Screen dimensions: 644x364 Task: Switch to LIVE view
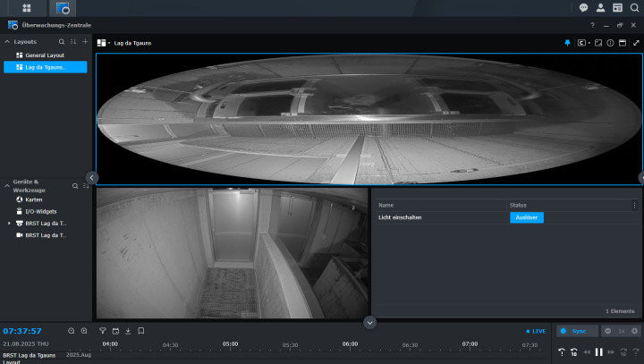pos(535,331)
